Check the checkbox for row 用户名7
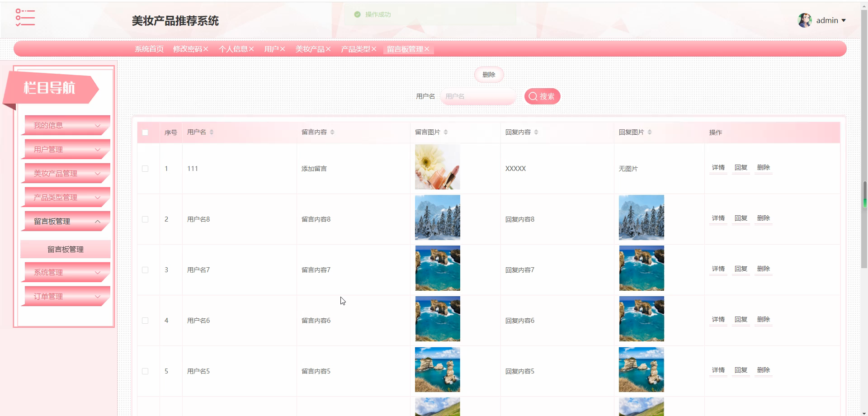The image size is (868, 416). point(145,270)
